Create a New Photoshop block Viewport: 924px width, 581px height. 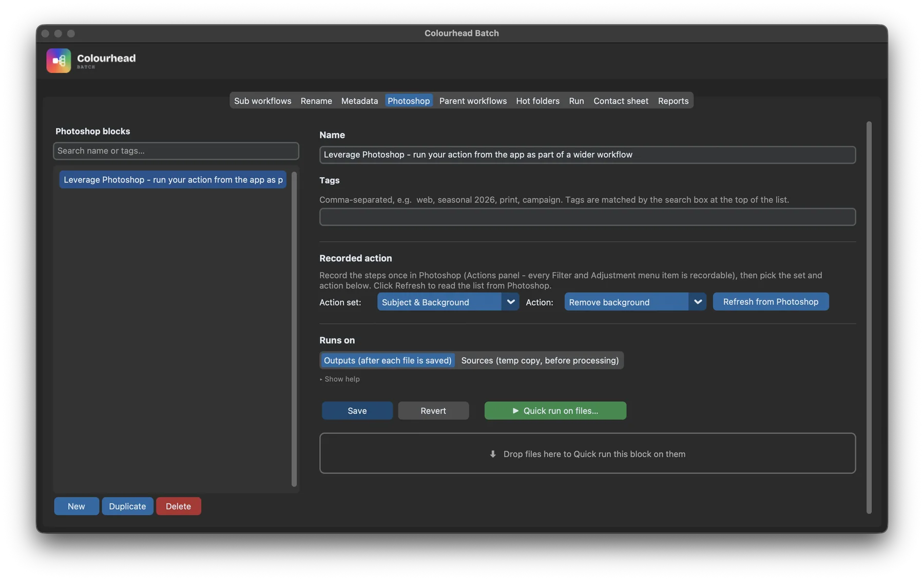pyautogui.click(x=76, y=507)
